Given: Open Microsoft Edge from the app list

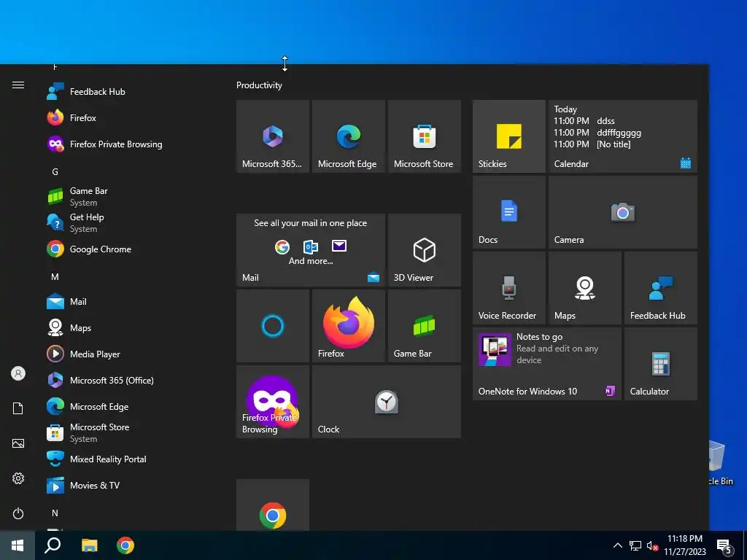Looking at the screenshot, I should tap(128, 406).
